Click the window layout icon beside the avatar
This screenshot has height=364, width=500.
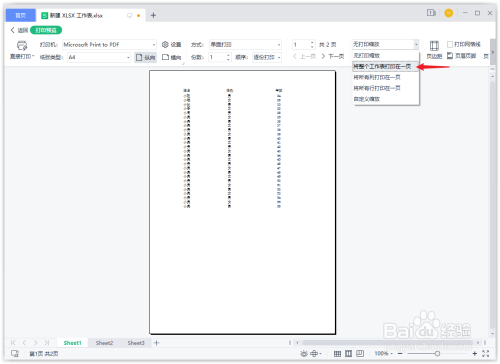(431, 13)
